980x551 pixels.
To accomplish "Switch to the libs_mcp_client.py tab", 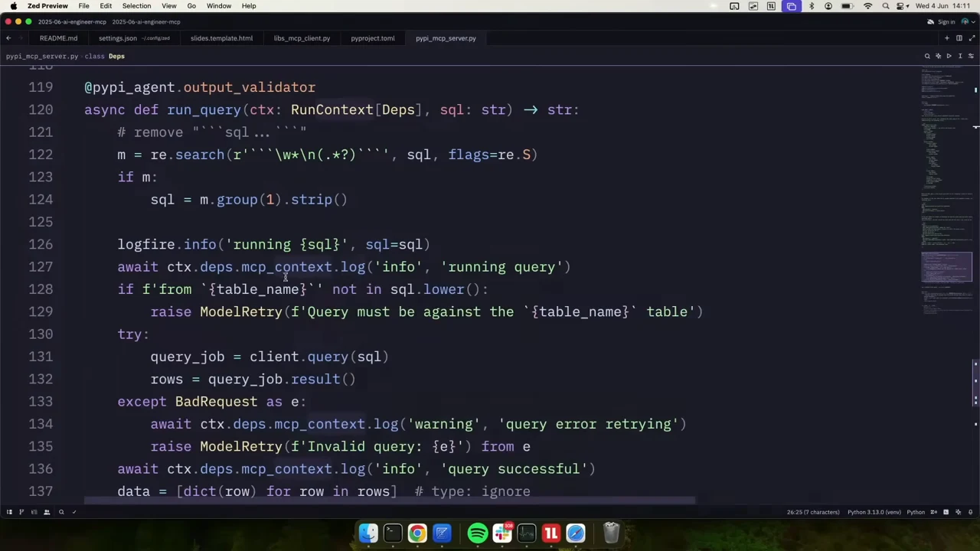I will pyautogui.click(x=302, y=38).
